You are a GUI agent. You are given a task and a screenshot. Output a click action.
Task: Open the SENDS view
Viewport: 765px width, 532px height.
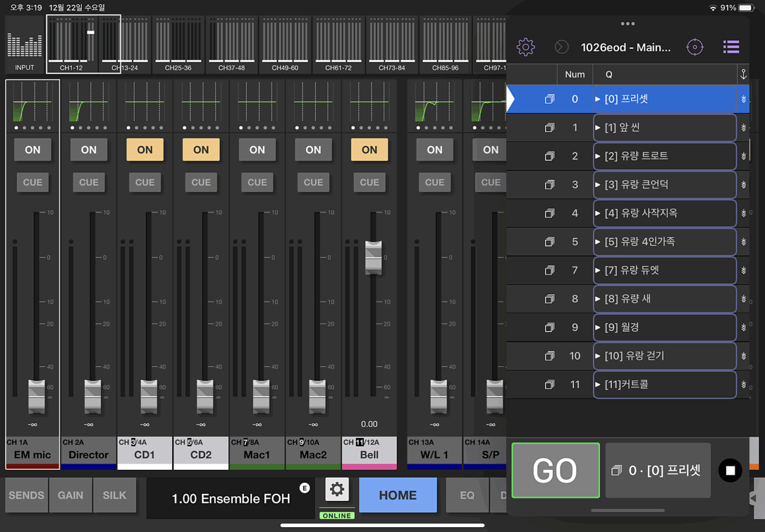tap(26, 495)
